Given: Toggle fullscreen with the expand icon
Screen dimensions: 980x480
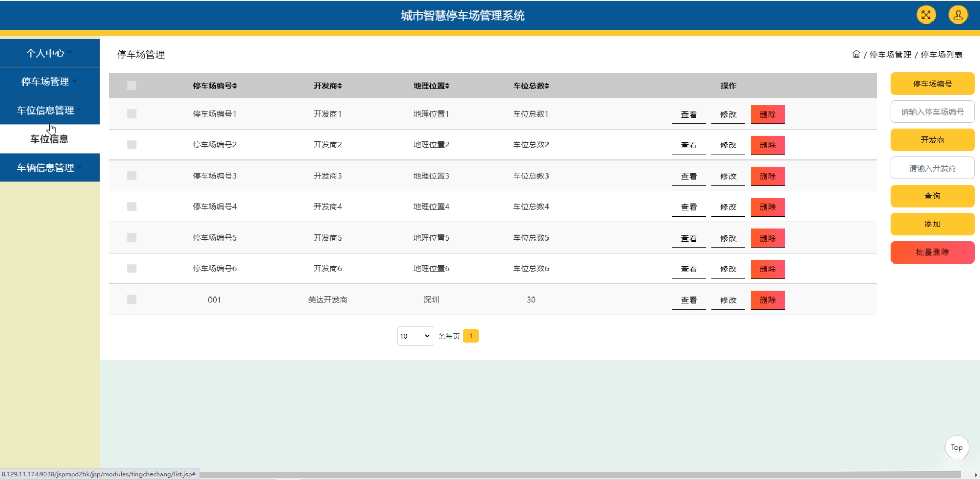Looking at the screenshot, I should (x=926, y=15).
